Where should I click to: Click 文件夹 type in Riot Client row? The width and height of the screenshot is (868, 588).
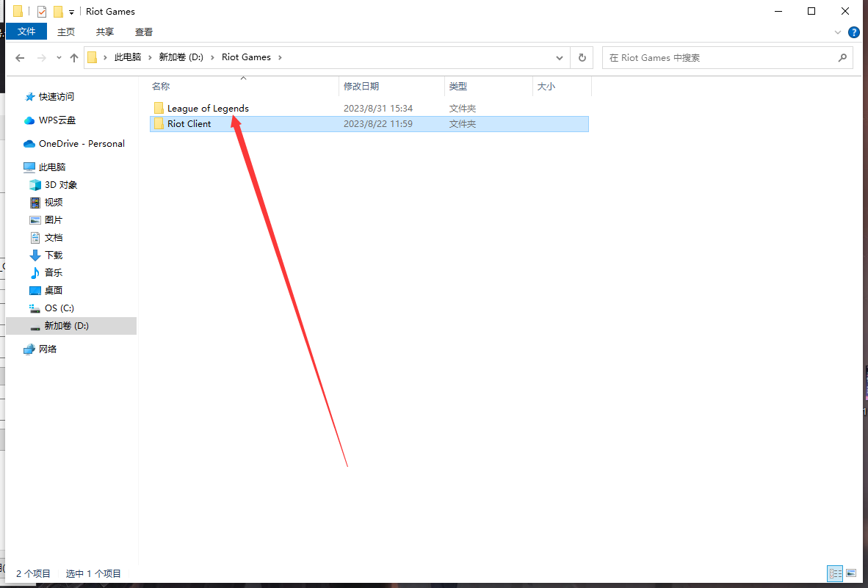(463, 124)
